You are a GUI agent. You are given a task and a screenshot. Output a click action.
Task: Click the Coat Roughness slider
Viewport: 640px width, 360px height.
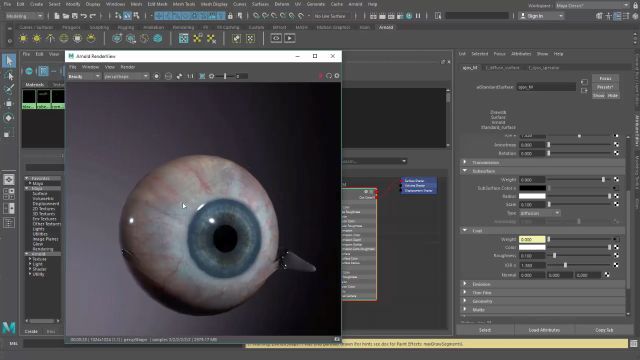pyautogui.click(x=579, y=256)
